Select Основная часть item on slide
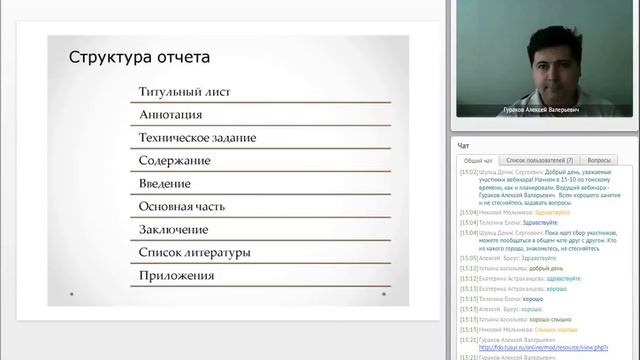This screenshot has height=360, width=640. coord(182,207)
